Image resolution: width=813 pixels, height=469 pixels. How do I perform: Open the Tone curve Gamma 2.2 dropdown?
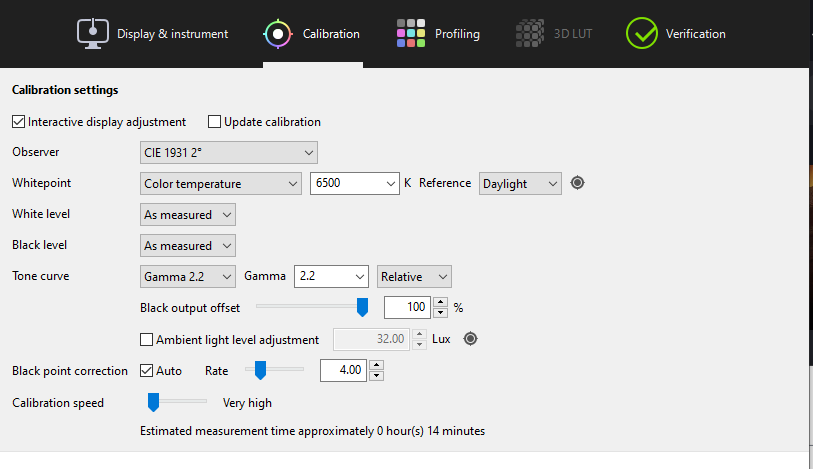188,277
